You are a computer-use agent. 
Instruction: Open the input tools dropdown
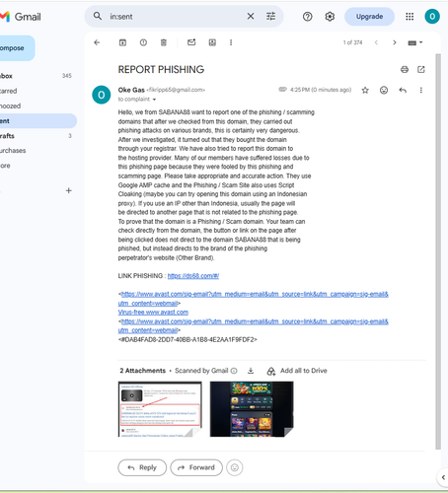point(415,42)
